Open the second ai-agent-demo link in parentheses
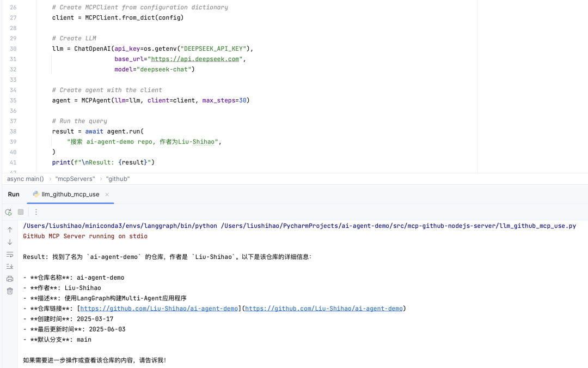The image size is (588, 368). coord(323,309)
